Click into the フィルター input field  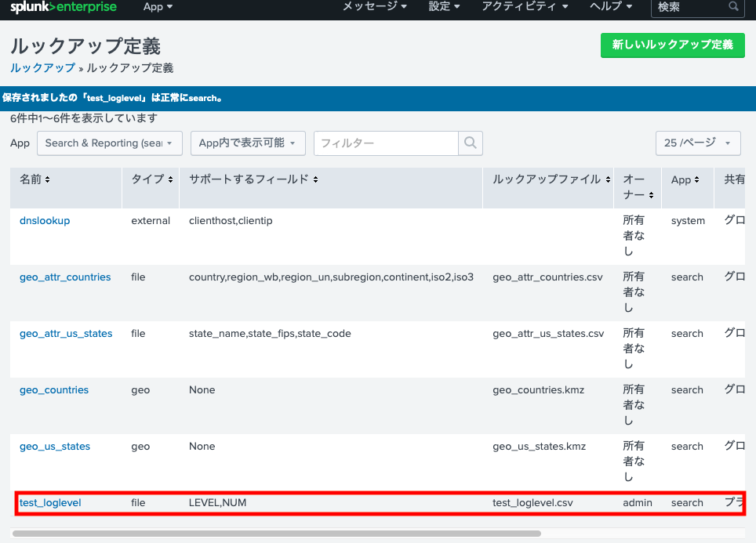(386, 143)
